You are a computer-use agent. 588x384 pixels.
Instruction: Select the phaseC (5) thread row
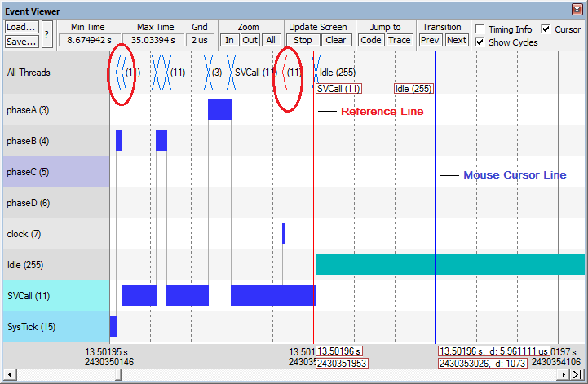pos(55,172)
